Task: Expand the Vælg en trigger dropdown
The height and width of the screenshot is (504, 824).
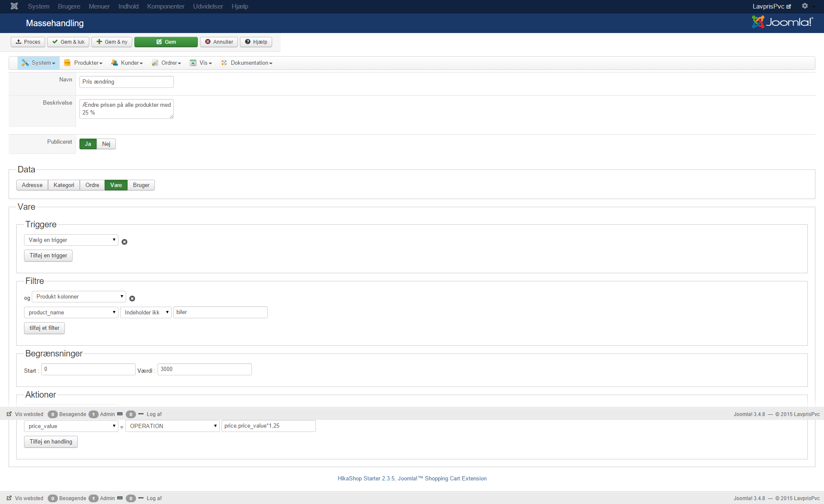Action: pos(71,240)
